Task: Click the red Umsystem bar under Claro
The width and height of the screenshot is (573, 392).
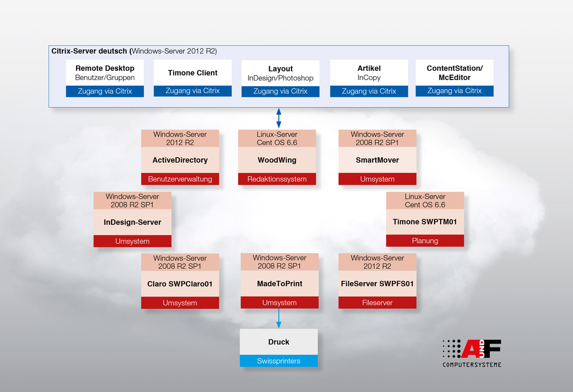Action: (x=180, y=302)
